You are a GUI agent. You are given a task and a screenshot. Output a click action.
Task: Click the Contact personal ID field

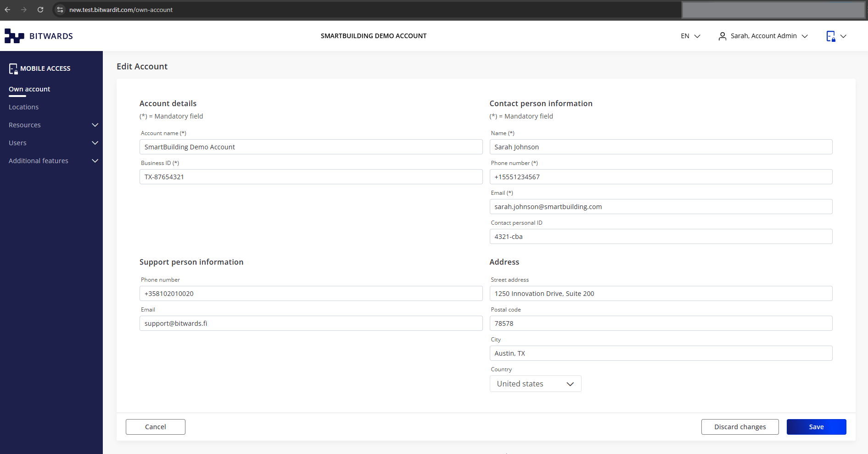661,237
